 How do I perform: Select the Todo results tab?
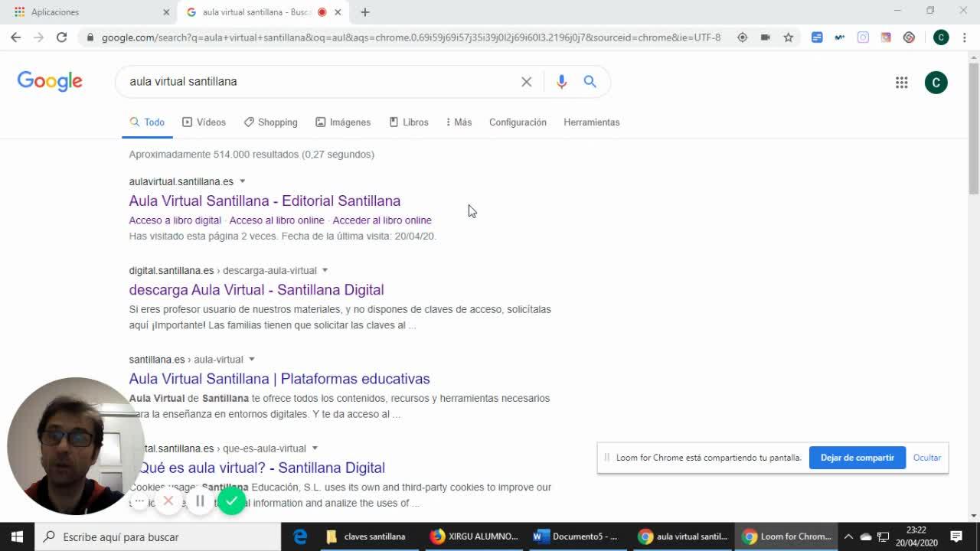click(x=147, y=122)
